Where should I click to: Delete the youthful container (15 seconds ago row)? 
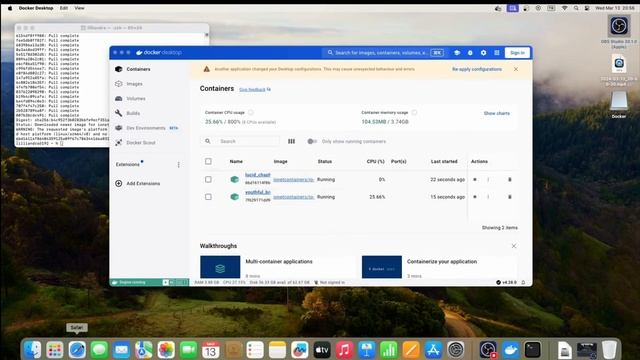pyautogui.click(x=509, y=197)
